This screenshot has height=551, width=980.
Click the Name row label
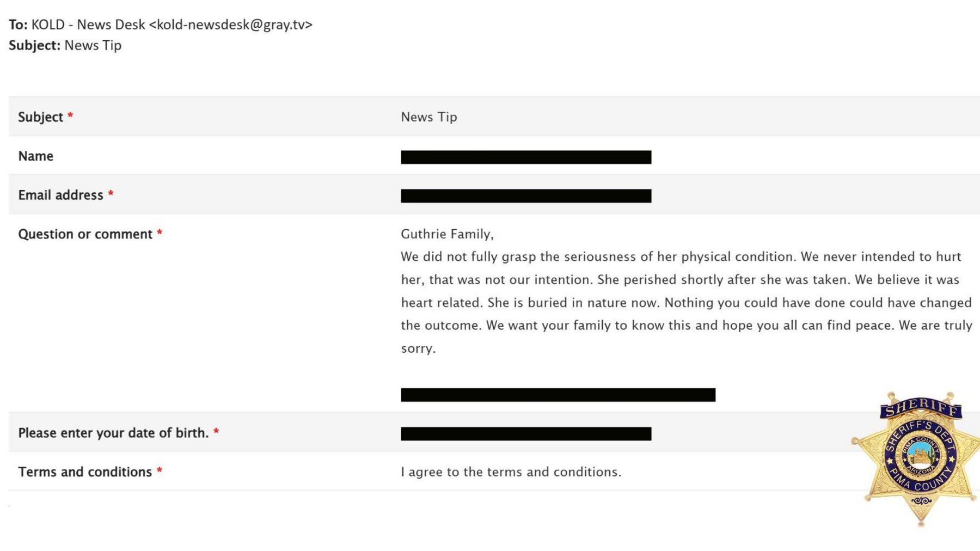(x=36, y=156)
